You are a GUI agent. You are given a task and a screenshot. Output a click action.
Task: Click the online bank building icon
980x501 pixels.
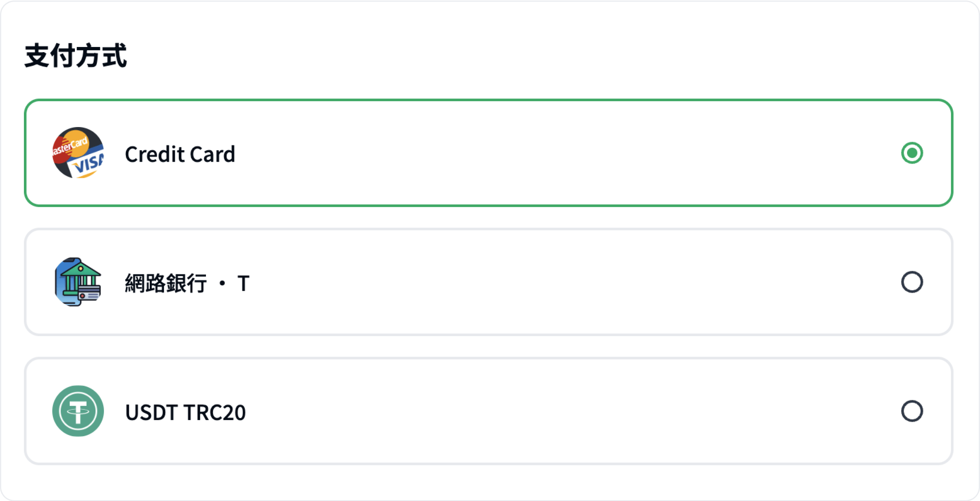(x=78, y=282)
